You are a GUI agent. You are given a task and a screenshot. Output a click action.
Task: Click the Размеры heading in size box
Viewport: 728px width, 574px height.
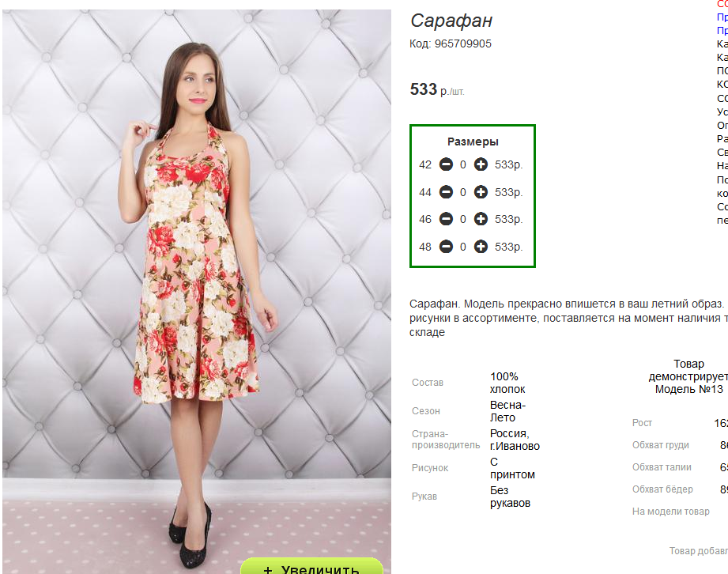(473, 142)
